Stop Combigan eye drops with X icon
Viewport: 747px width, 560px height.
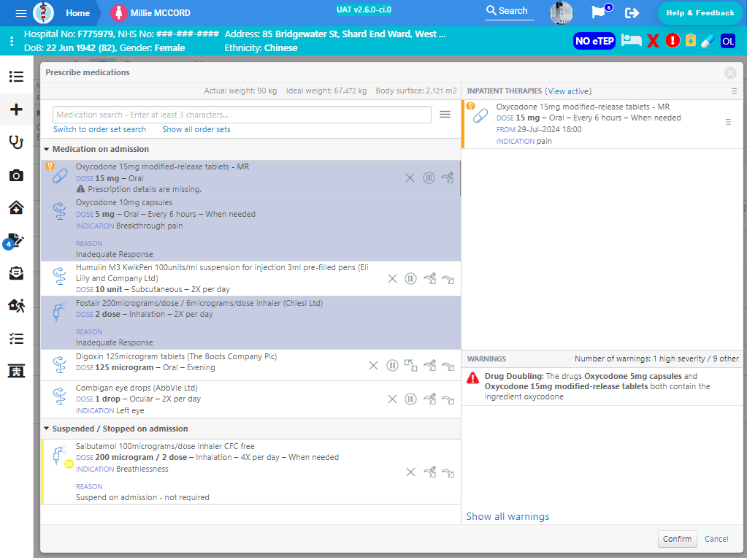tap(392, 399)
